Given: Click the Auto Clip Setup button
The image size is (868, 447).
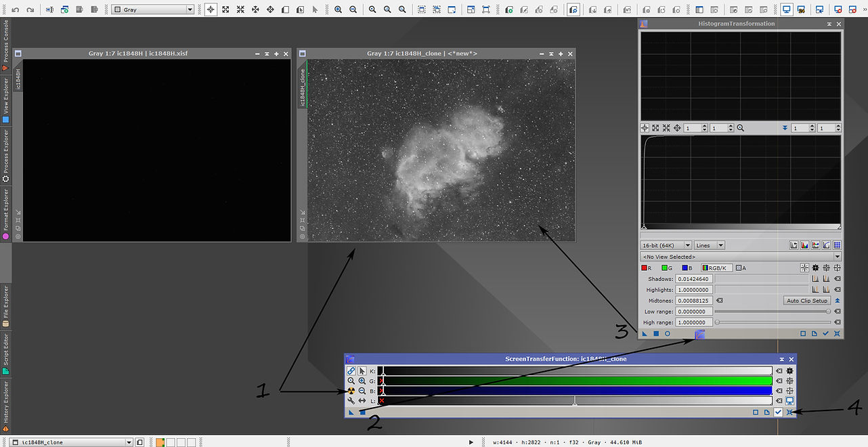Looking at the screenshot, I should click(807, 301).
